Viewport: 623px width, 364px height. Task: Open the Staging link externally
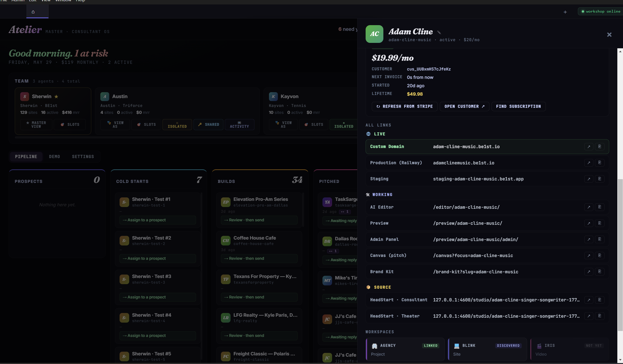589,179
